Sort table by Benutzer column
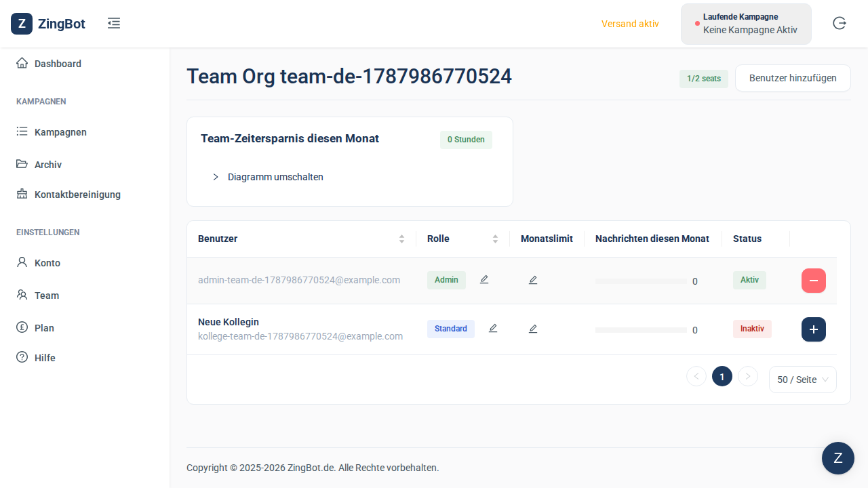 (x=301, y=239)
